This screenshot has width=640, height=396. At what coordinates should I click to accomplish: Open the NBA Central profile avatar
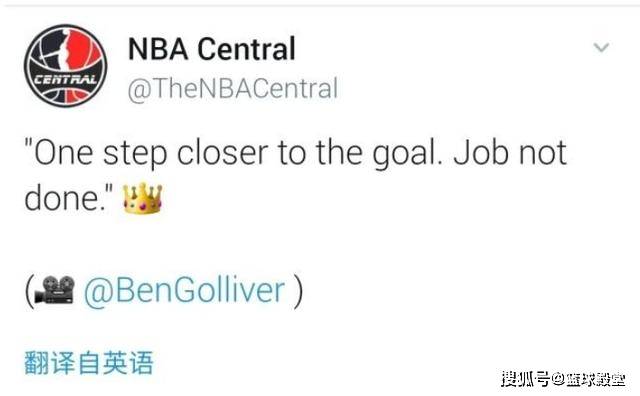[65, 65]
